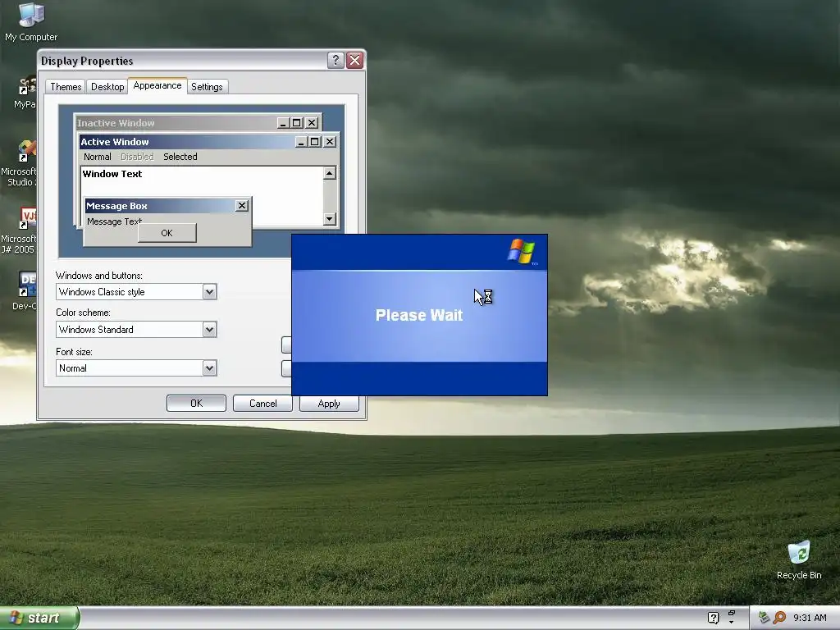The width and height of the screenshot is (840, 630).
Task: Switch to the Settings tab
Action: tap(207, 87)
